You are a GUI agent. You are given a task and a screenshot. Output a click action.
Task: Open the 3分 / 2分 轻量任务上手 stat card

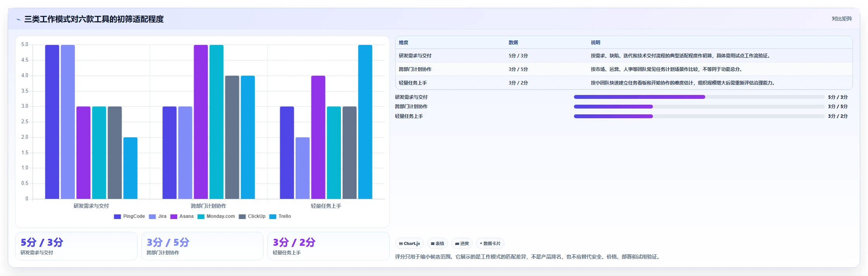(x=329, y=246)
